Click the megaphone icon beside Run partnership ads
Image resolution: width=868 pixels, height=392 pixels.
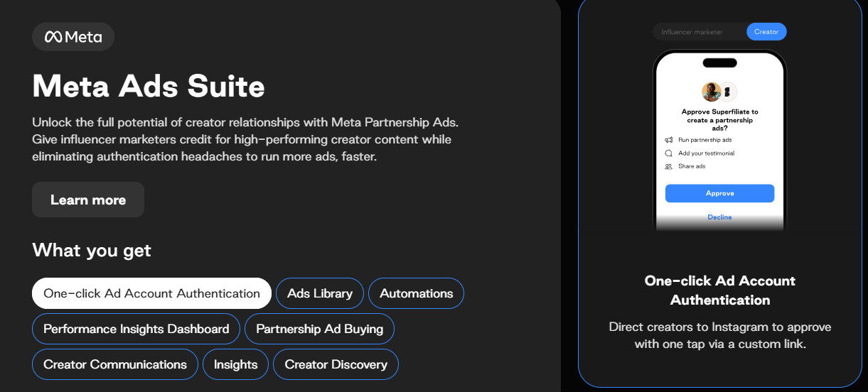pos(668,140)
